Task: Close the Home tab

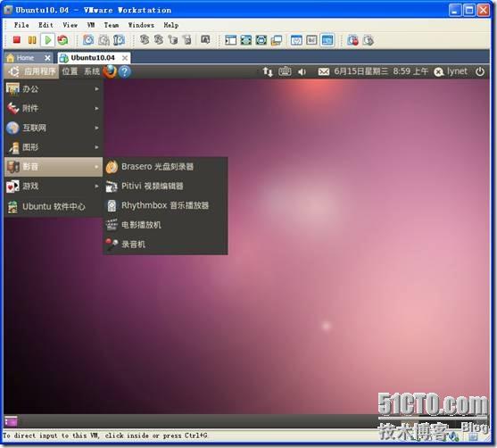Action: (x=47, y=58)
